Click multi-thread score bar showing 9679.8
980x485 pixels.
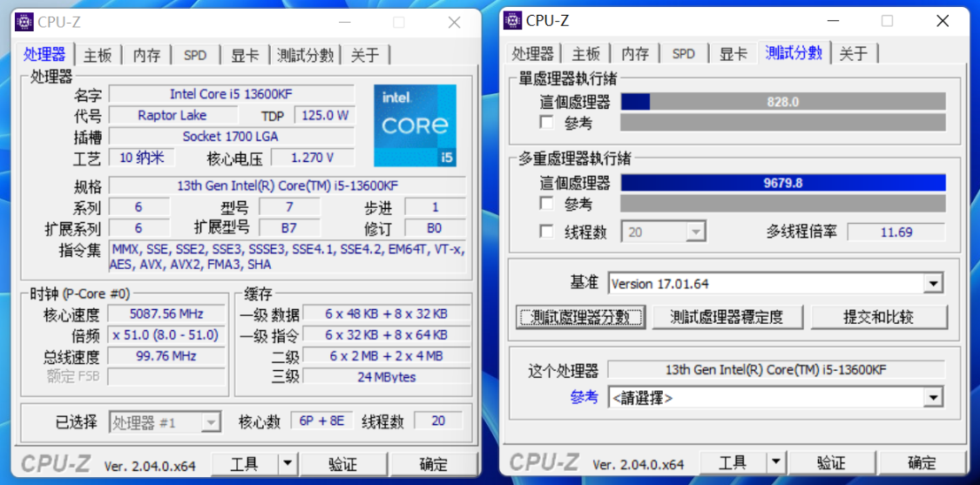[x=783, y=183]
